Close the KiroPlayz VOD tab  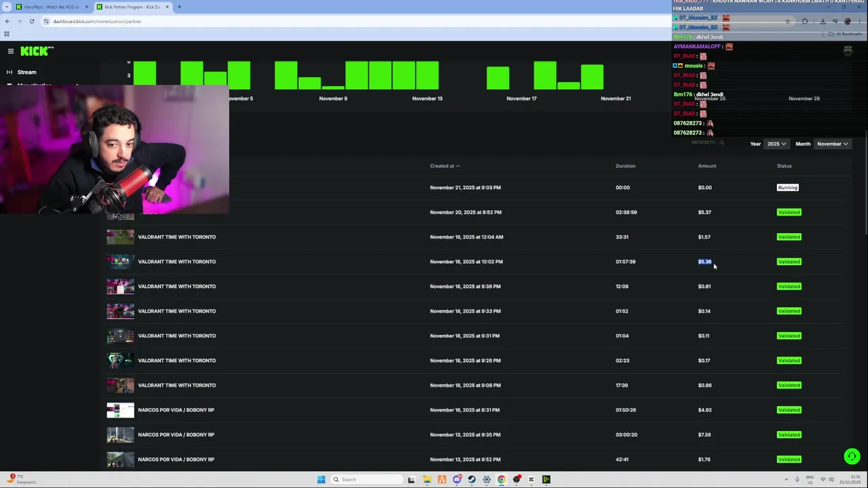[86, 7]
